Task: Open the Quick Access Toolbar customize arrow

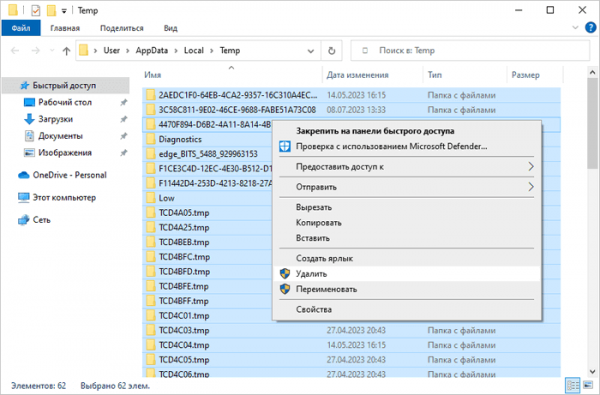Action: 64,11
